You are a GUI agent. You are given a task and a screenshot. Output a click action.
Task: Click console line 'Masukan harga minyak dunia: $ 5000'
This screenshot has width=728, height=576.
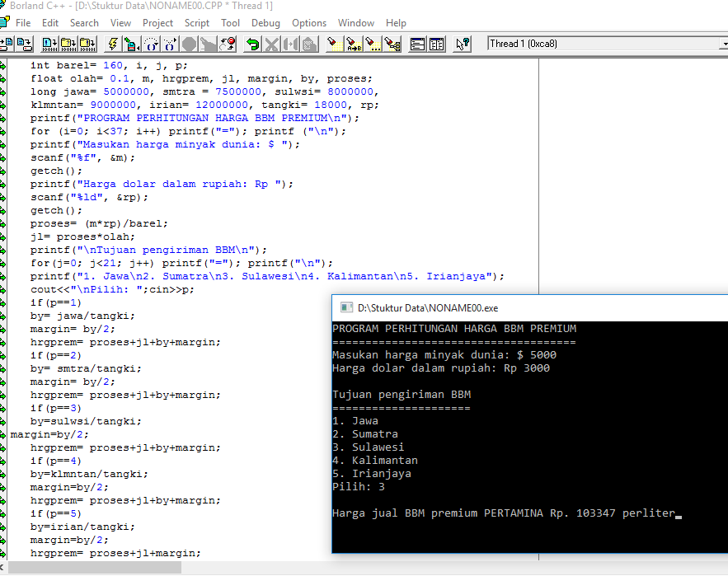coord(444,355)
